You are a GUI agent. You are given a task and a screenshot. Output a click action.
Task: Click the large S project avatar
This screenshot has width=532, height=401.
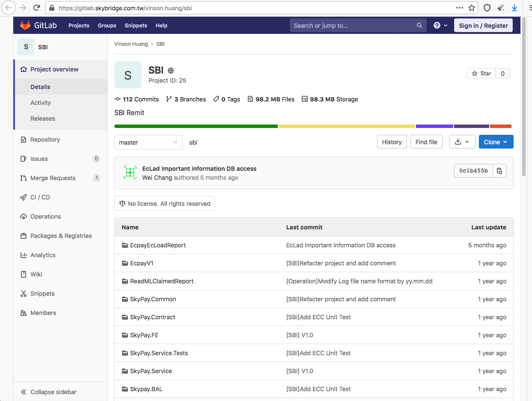(x=128, y=75)
